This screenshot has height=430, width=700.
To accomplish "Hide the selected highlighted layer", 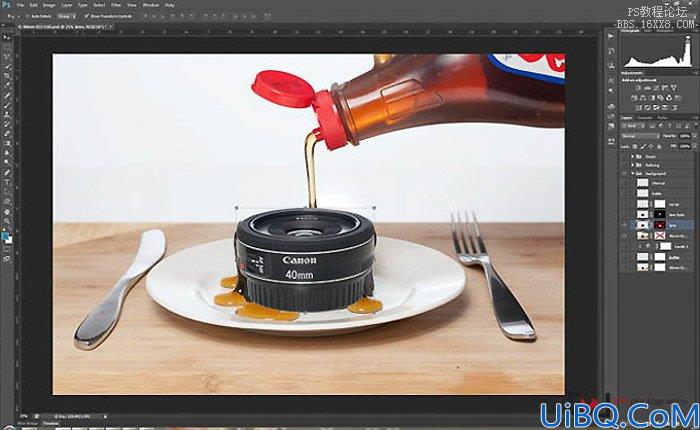I will point(624,225).
